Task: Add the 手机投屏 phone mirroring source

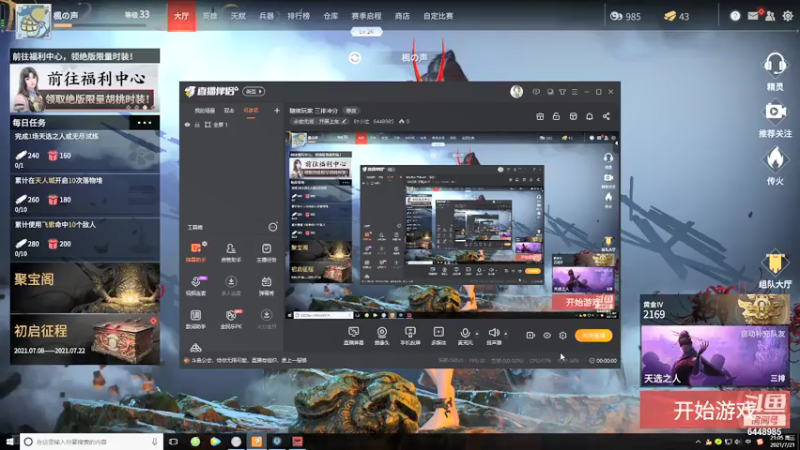Action: pyautogui.click(x=410, y=336)
